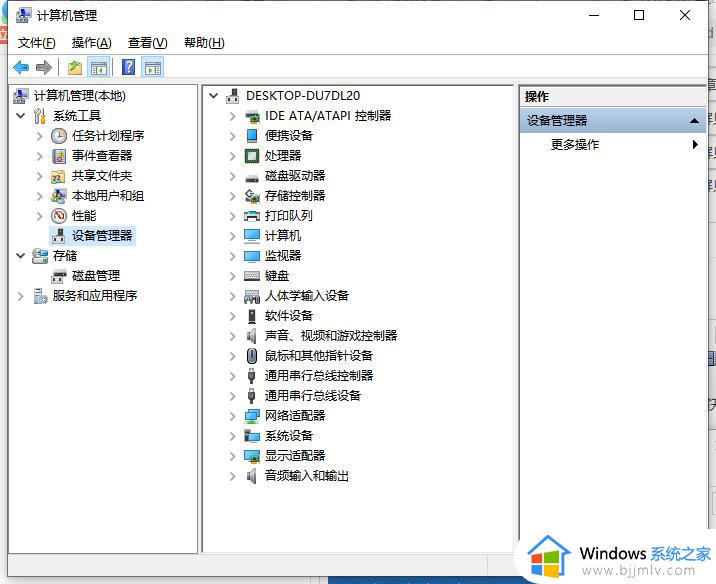Expand the 系统设备 category

coord(232,436)
